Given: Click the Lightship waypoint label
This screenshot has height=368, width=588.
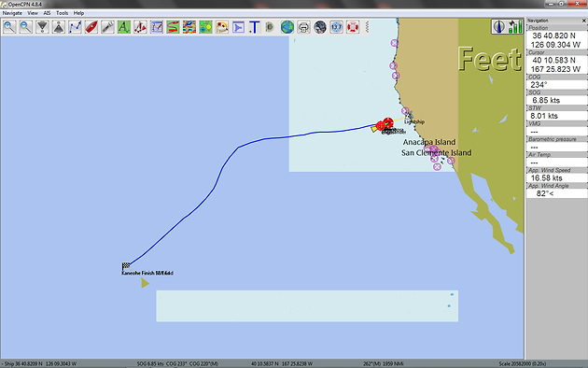Looking at the screenshot, I should [414, 121].
